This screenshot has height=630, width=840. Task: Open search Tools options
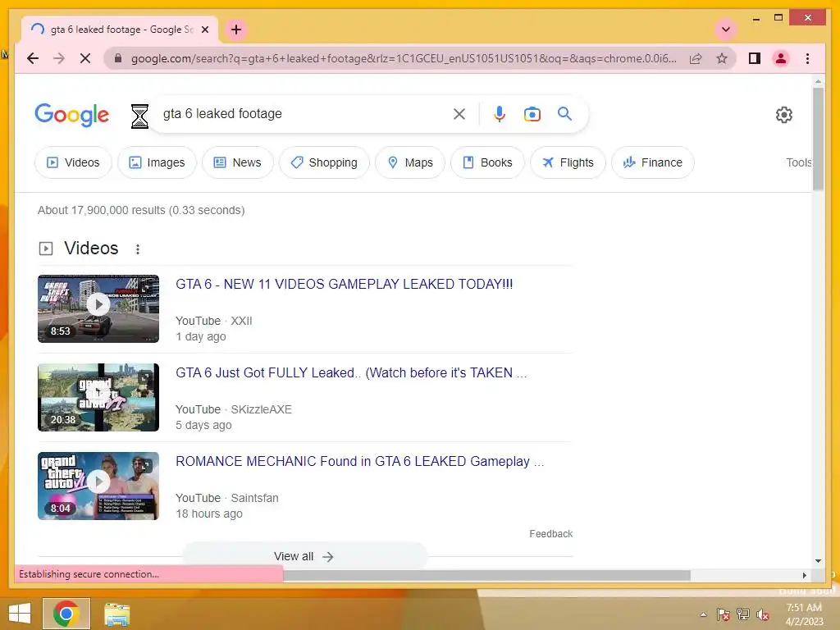coord(799,162)
